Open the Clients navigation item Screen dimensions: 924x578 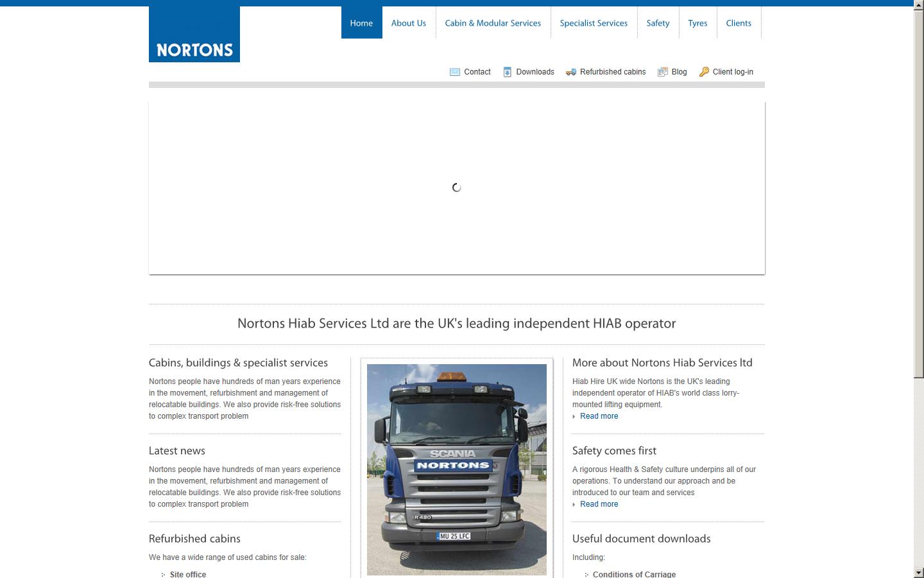[739, 22]
